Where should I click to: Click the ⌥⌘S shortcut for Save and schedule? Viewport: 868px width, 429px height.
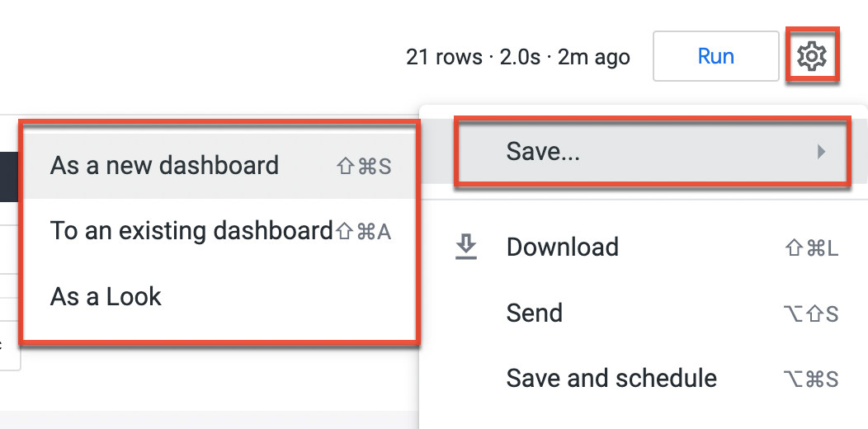[x=810, y=379]
